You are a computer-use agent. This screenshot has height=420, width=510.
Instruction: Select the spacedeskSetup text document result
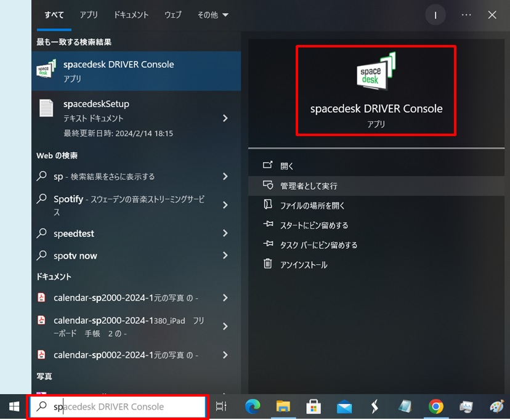(x=136, y=118)
